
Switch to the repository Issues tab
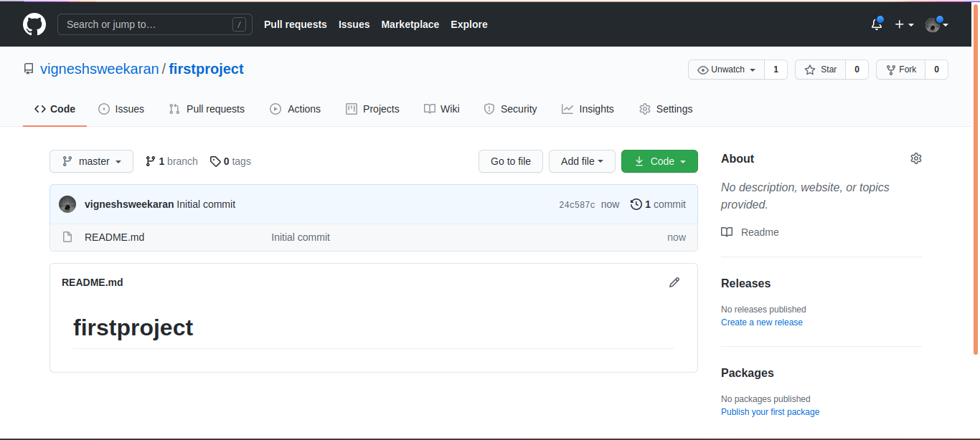tap(121, 109)
